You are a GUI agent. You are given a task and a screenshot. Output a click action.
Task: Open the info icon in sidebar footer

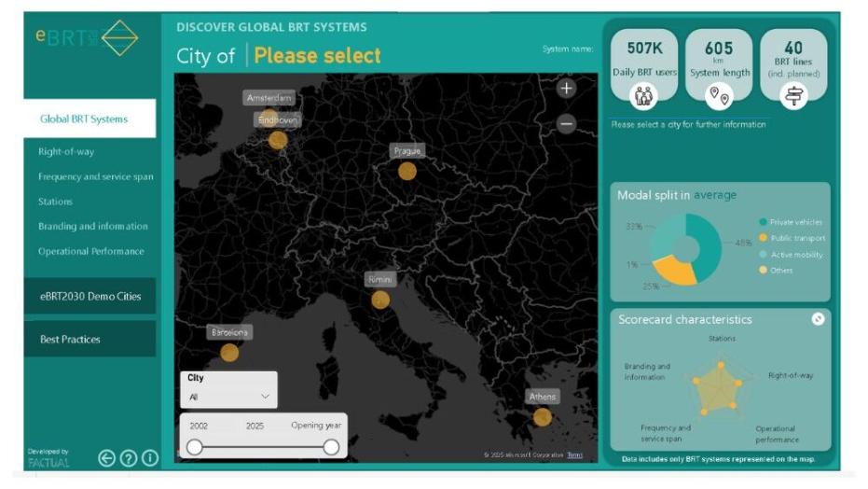(149, 457)
